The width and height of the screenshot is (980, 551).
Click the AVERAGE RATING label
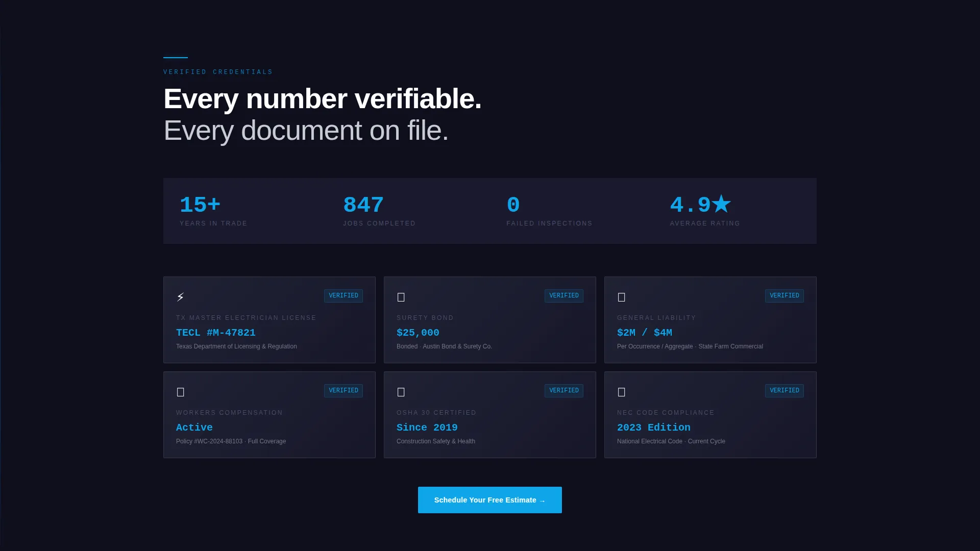click(x=705, y=223)
